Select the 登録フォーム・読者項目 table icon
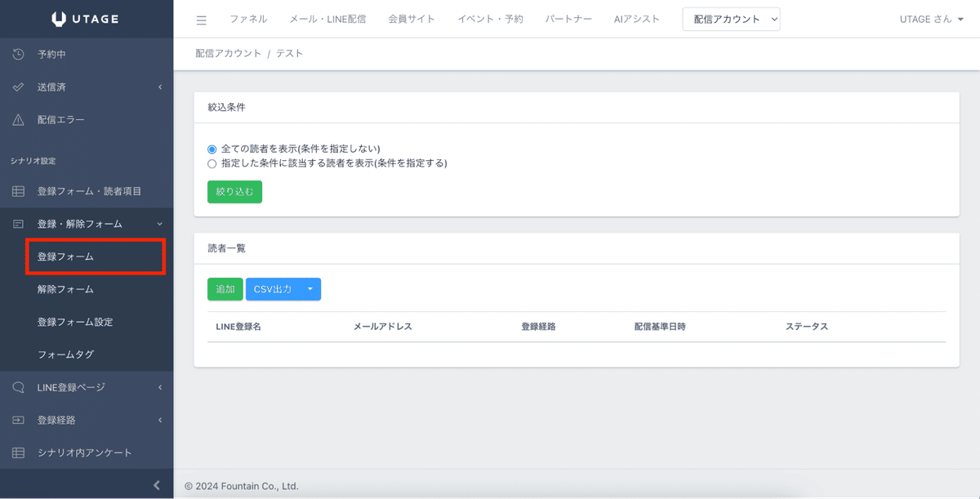This screenshot has width=980, height=499. [x=18, y=190]
